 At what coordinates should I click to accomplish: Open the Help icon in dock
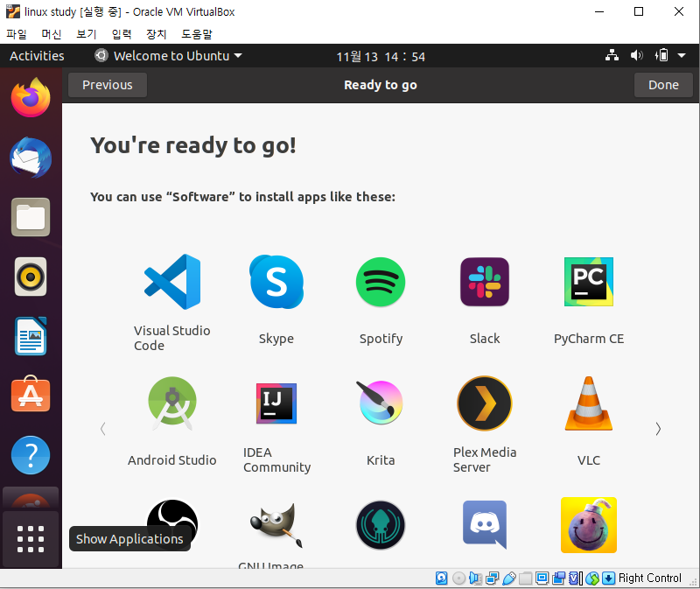(x=31, y=454)
